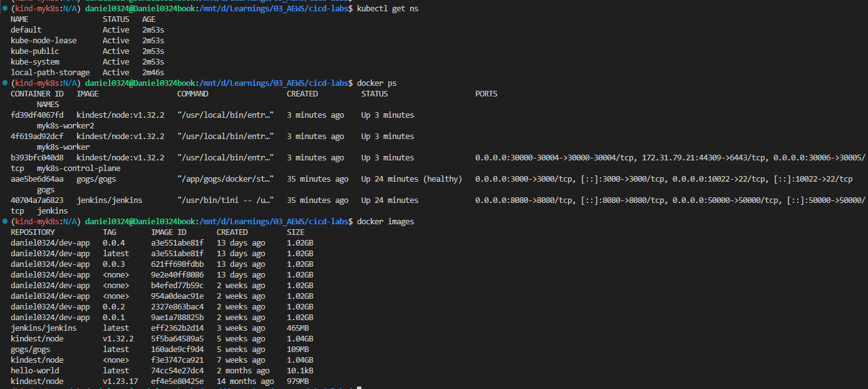Click the 979MB size value
The height and width of the screenshot is (389, 868).
coord(297,381)
